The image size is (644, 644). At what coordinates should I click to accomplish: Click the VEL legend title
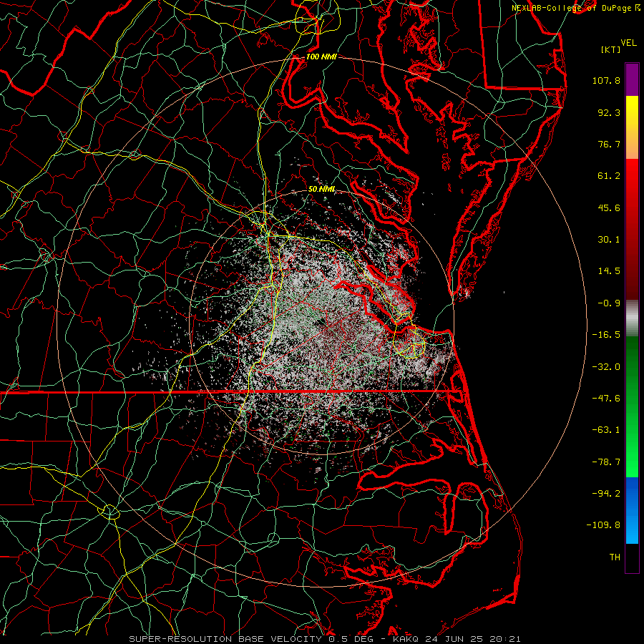(x=628, y=43)
